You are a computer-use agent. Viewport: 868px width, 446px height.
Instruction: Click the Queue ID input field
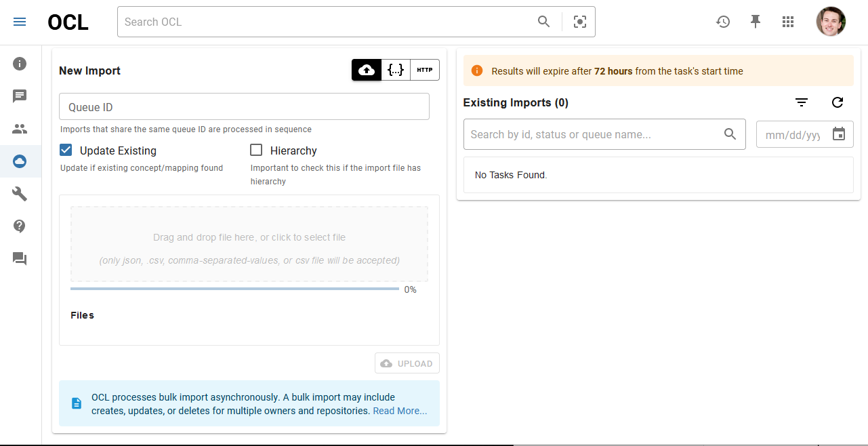pyautogui.click(x=244, y=107)
